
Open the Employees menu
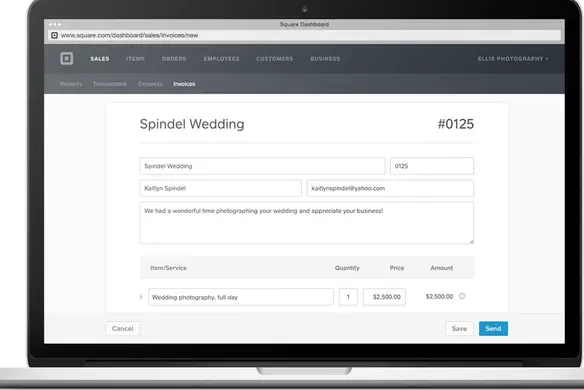pyautogui.click(x=221, y=59)
